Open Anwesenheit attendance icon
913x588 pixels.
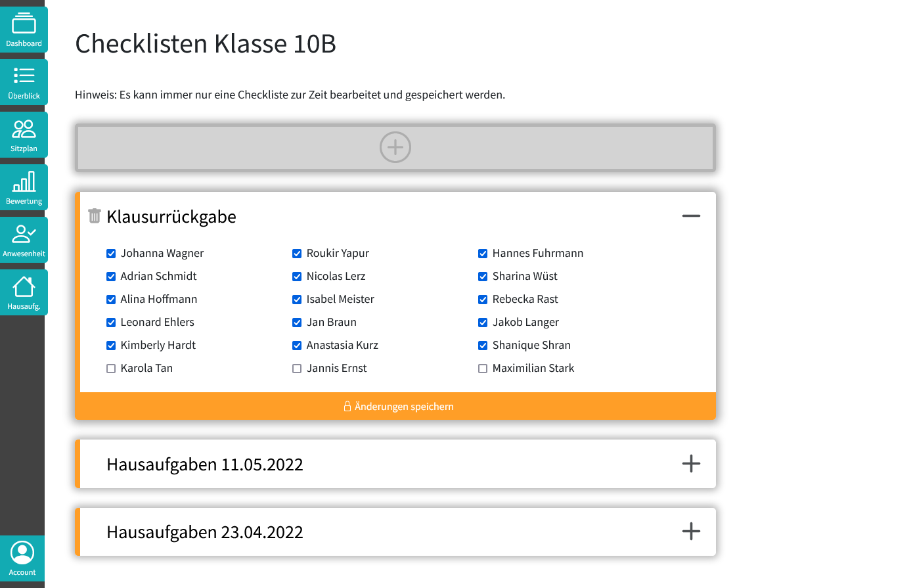24,240
